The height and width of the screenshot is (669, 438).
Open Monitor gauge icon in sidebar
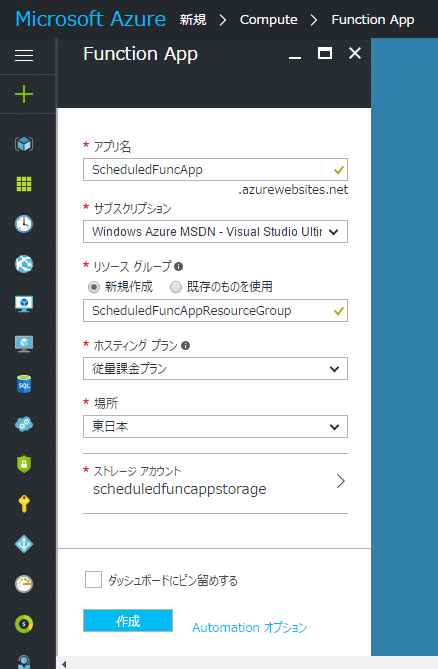tap(24, 584)
